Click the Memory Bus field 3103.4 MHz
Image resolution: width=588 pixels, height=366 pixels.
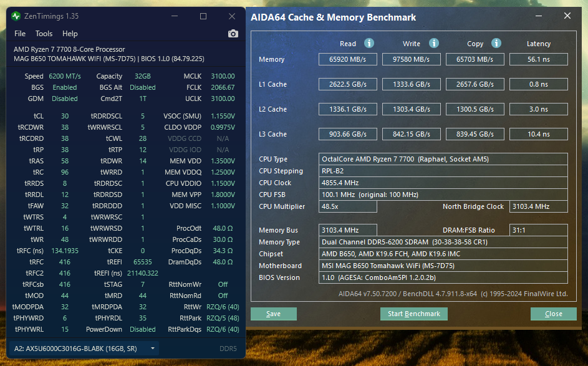click(x=348, y=230)
